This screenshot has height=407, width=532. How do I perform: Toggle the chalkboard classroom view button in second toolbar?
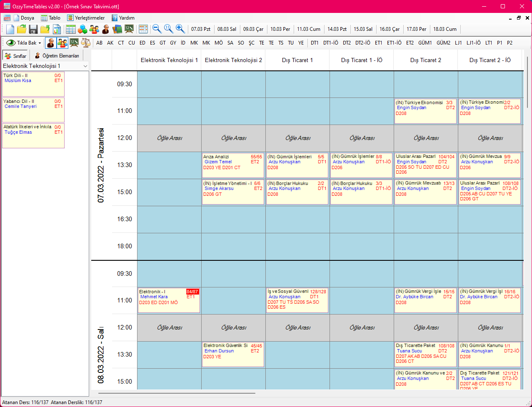pos(74,42)
